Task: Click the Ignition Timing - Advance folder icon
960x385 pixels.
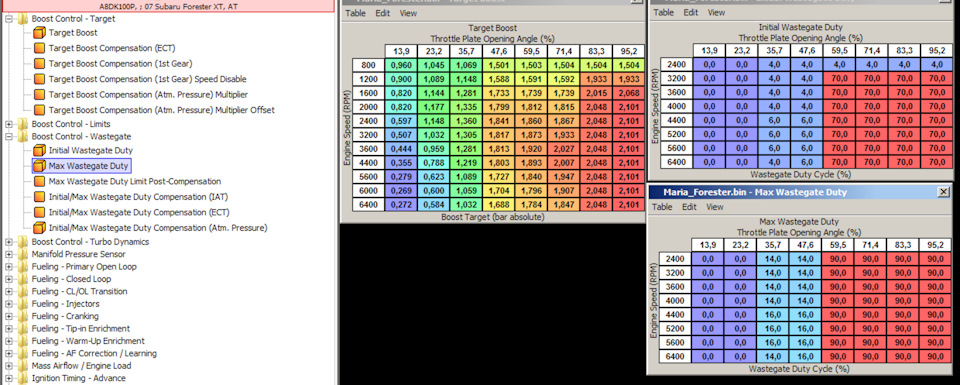Action: [x=23, y=378]
